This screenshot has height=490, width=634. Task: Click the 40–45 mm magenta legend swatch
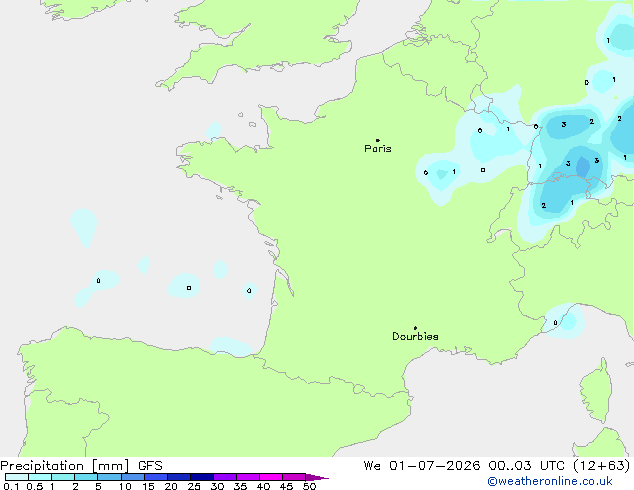point(271,477)
